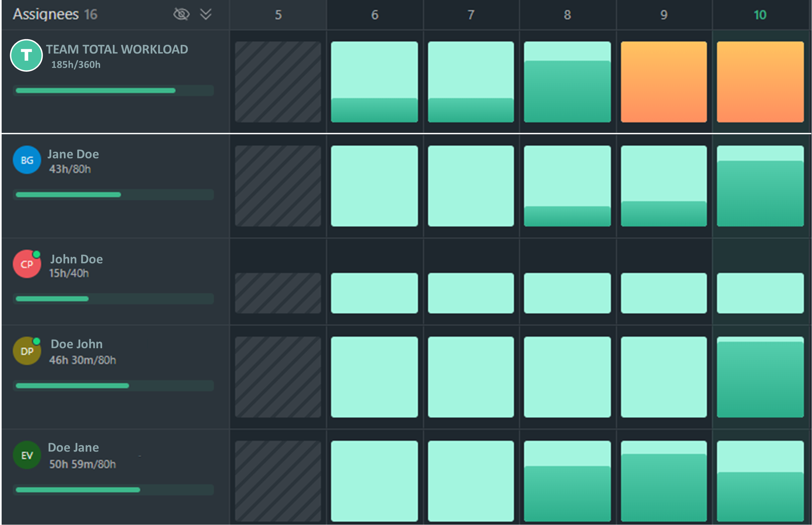Open team hatched non-working cell day 5
The image size is (812, 525).
pyautogui.click(x=278, y=82)
